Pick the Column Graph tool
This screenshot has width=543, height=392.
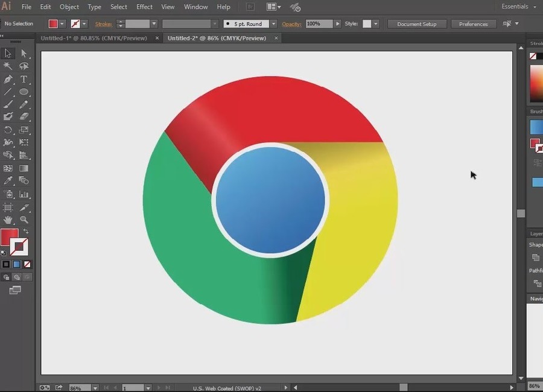click(24, 194)
